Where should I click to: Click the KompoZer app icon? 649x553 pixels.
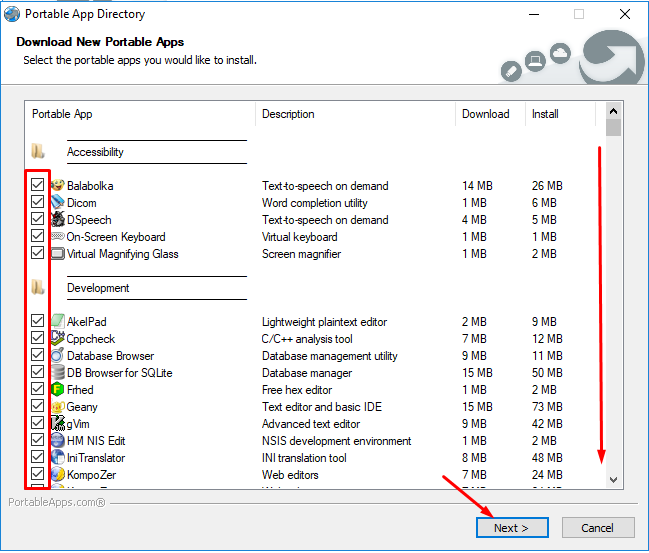click(58, 474)
